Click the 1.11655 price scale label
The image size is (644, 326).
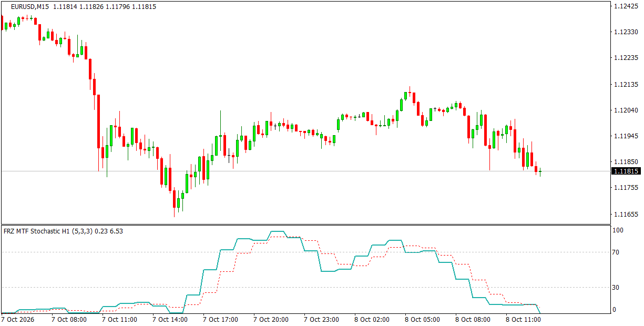click(x=626, y=214)
